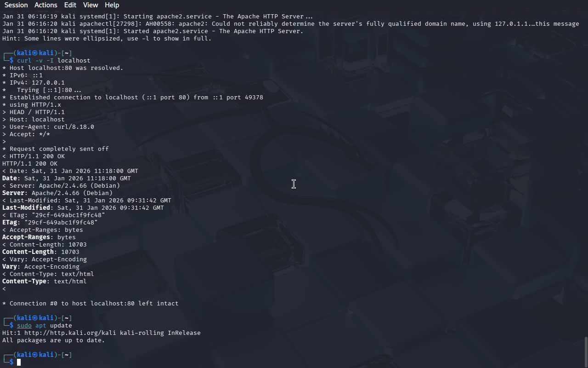Click the 'Connection #0 to host localhost' line

[90, 303]
